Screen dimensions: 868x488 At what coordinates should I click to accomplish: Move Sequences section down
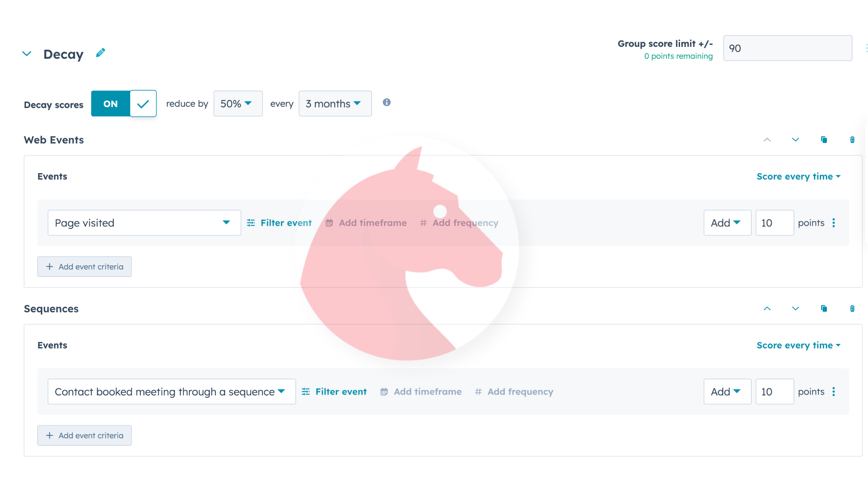pyautogui.click(x=795, y=309)
